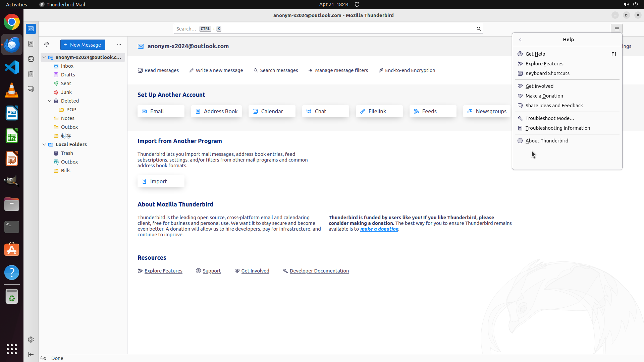The width and height of the screenshot is (644, 362).
Task: Close the Thunderbird app menu via hamburger button
Action: 616,29
